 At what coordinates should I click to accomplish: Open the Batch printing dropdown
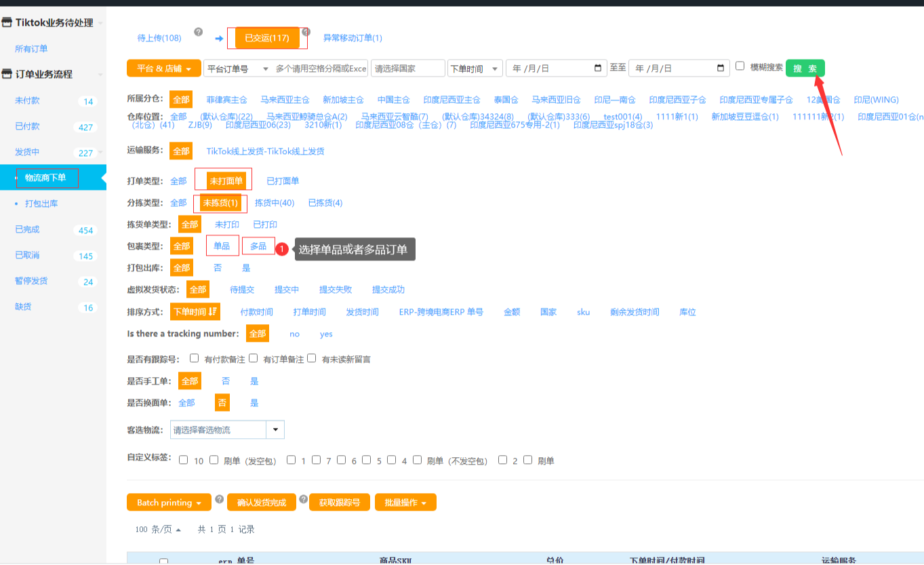pyautogui.click(x=169, y=503)
